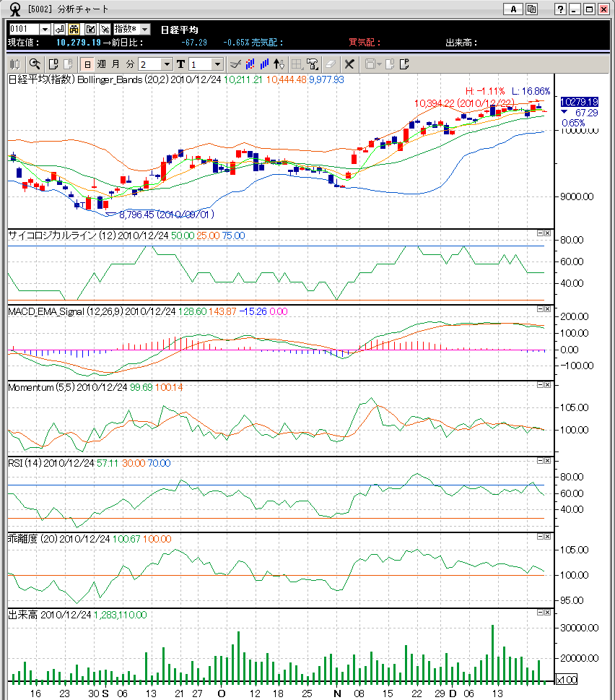This screenshot has height=700, width=615.
Task: Click the magnifier zoom tool icon
Action: [x=33, y=64]
